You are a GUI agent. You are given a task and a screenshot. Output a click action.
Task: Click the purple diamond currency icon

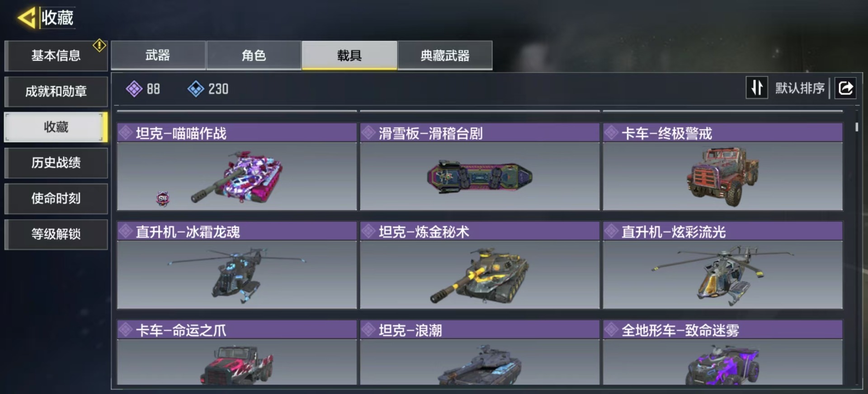(134, 89)
